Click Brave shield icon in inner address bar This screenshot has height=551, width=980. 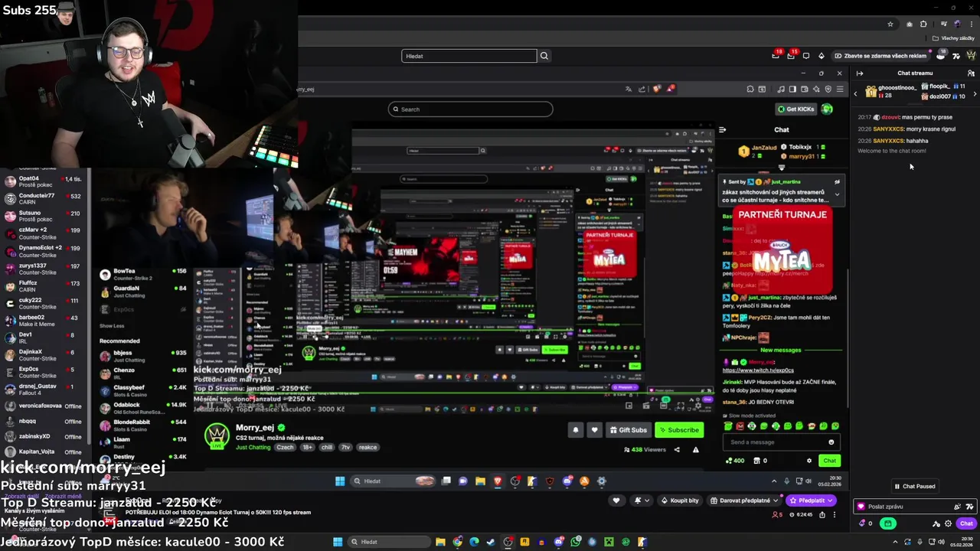click(657, 89)
